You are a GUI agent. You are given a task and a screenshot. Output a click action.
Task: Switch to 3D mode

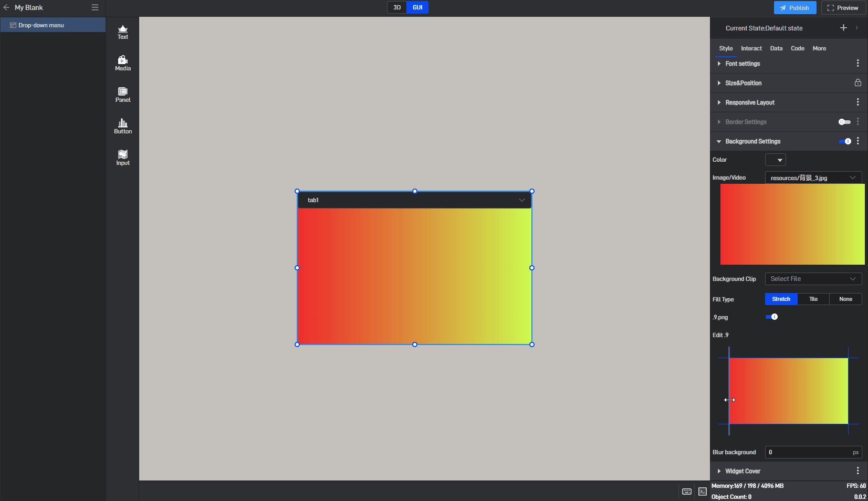(397, 7)
